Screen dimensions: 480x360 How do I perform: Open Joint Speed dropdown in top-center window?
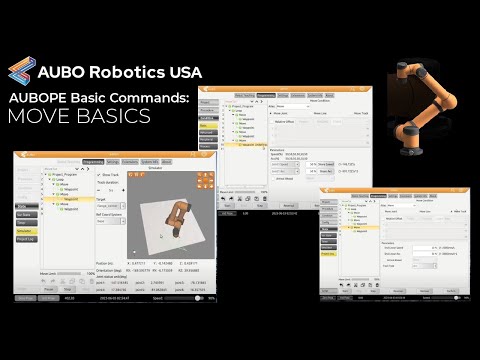click(x=285, y=164)
